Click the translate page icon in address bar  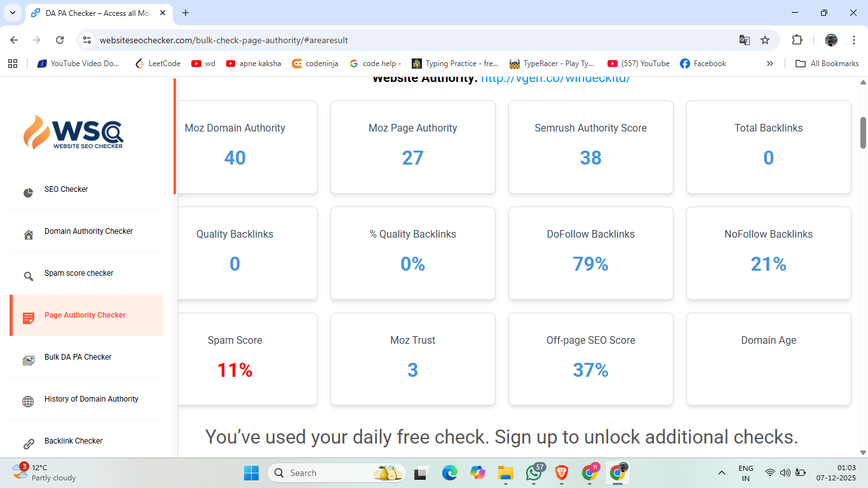tap(744, 40)
